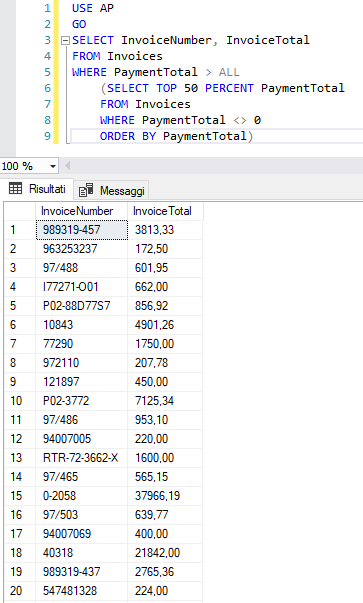Open the 100 % zoom dropdown
Screen dimensions: 363x603
pyautogui.click(x=53, y=167)
